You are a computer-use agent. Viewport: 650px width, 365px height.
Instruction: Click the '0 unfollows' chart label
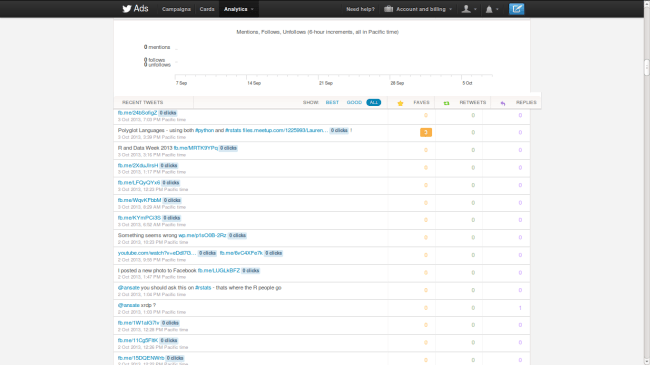point(157,65)
